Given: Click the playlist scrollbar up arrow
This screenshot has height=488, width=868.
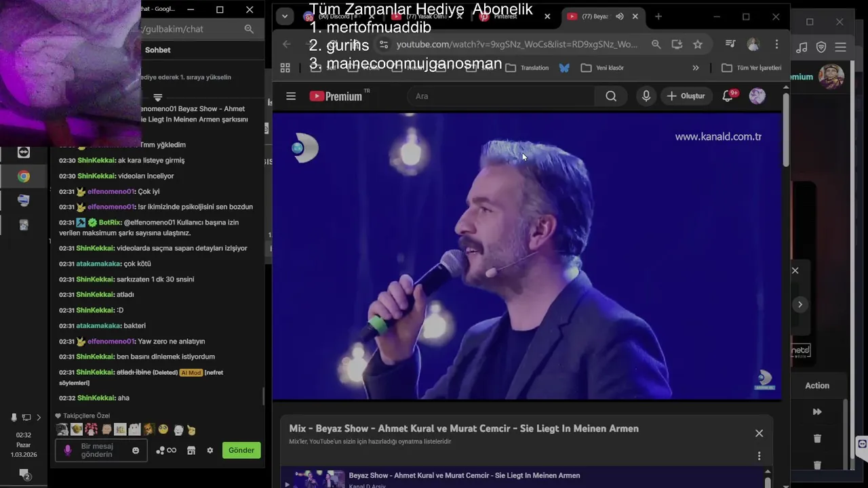Looking at the screenshot, I should 768,472.
